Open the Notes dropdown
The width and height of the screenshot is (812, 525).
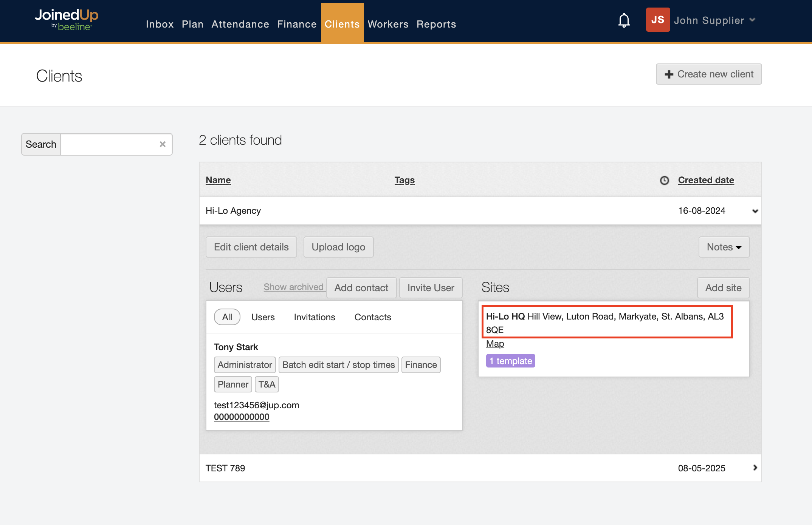(724, 247)
